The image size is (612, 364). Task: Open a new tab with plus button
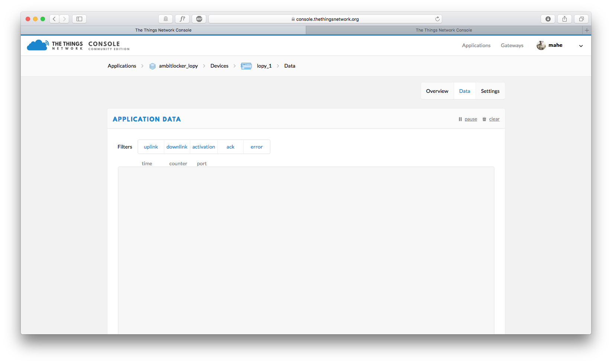(587, 30)
